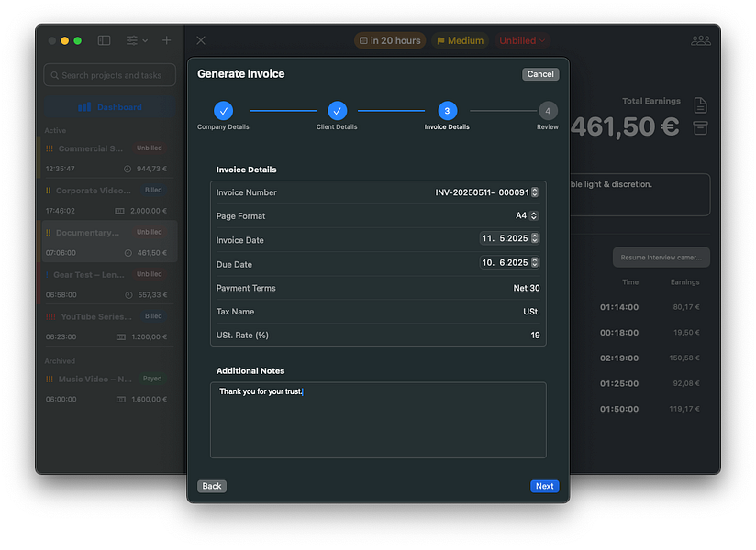Go Back to Client Details step

pos(212,486)
